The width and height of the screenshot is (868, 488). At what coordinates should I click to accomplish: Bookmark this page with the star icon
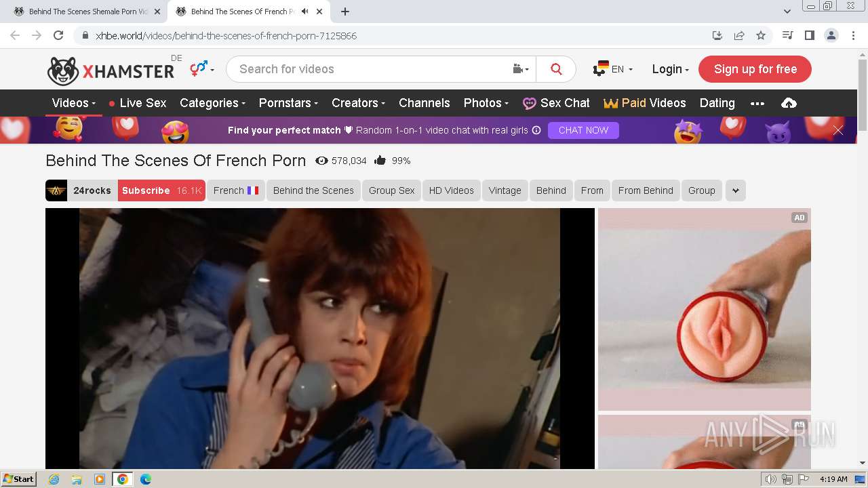click(761, 35)
